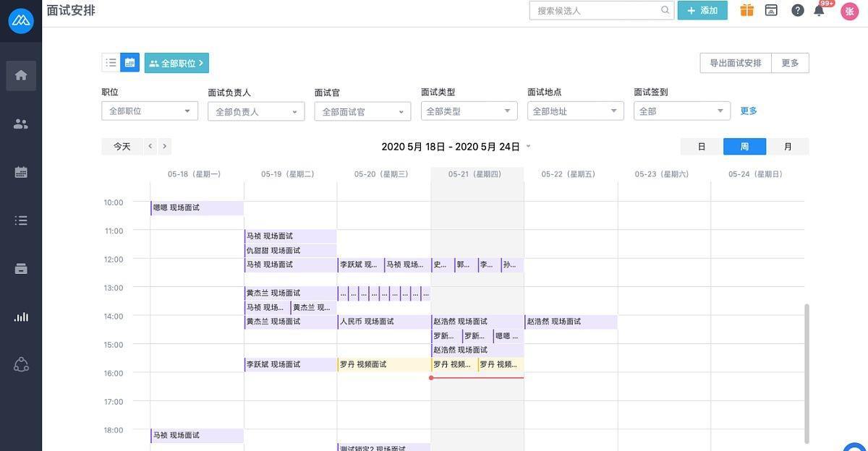Select the 日 day view

701,147
